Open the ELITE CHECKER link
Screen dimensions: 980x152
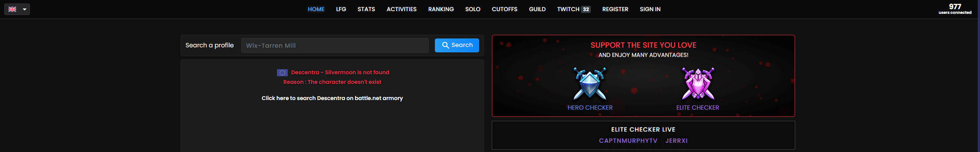click(698, 108)
